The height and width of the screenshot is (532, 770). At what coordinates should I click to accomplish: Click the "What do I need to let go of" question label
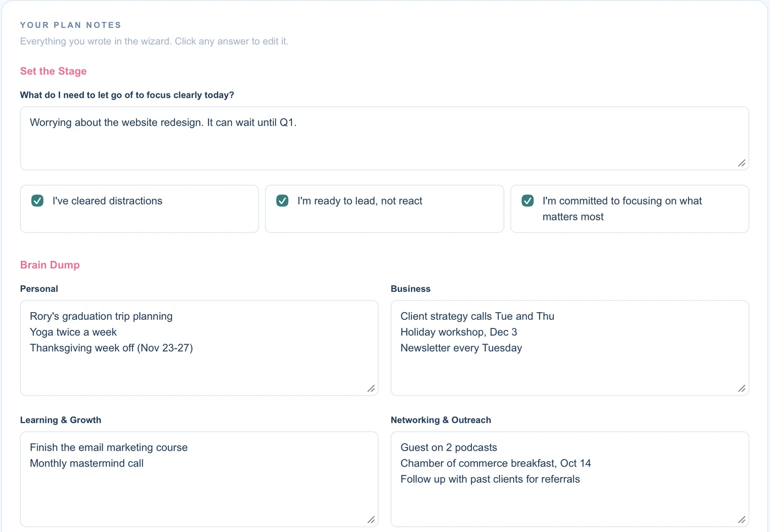[127, 95]
